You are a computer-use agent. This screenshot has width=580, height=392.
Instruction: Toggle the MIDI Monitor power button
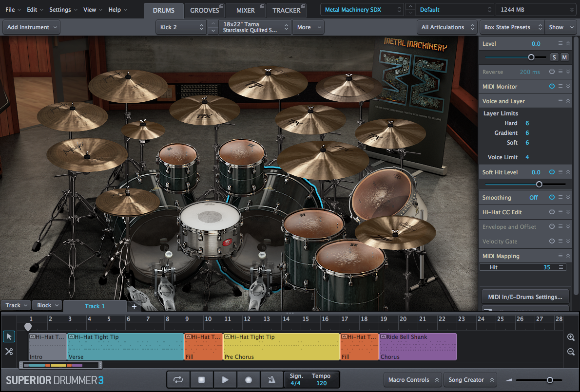point(552,86)
